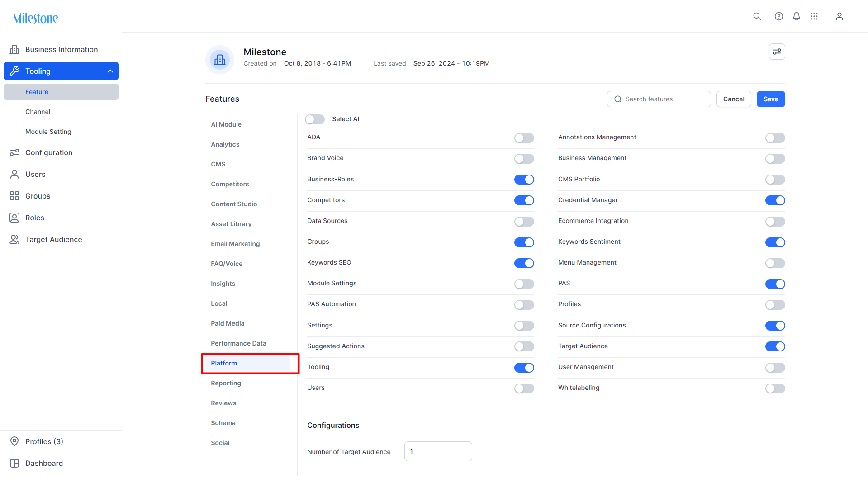
Task: Open Target Audience in sidebar
Action: click(x=61, y=239)
